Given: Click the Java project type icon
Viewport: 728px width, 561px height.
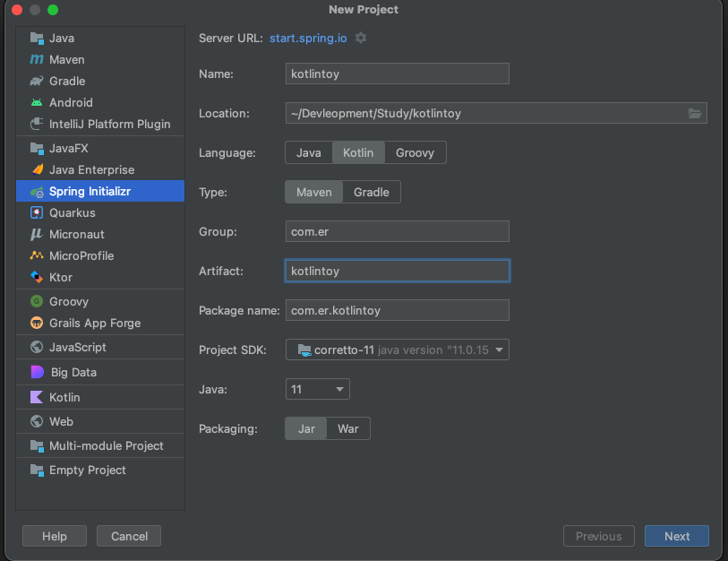Looking at the screenshot, I should (37, 39).
